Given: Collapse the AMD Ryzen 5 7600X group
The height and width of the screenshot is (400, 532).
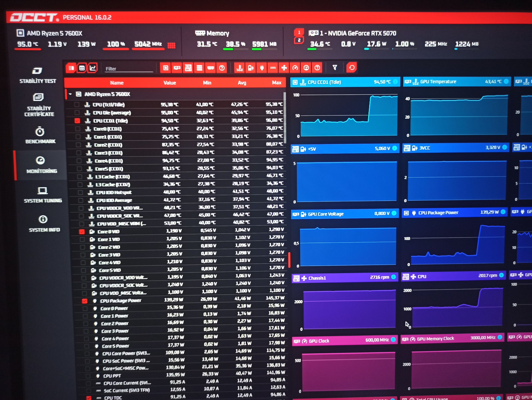Looking at the screenshot, I should 70,94.
